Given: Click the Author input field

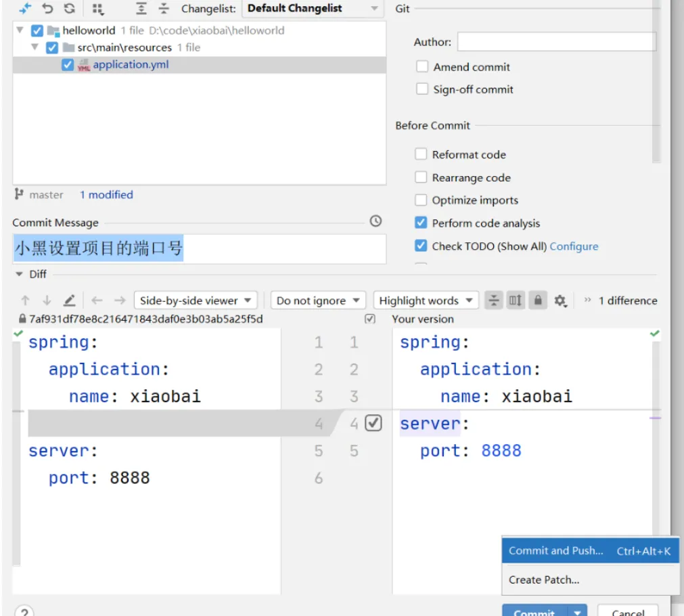Looking at the screenshot, I should coord(557,41).
